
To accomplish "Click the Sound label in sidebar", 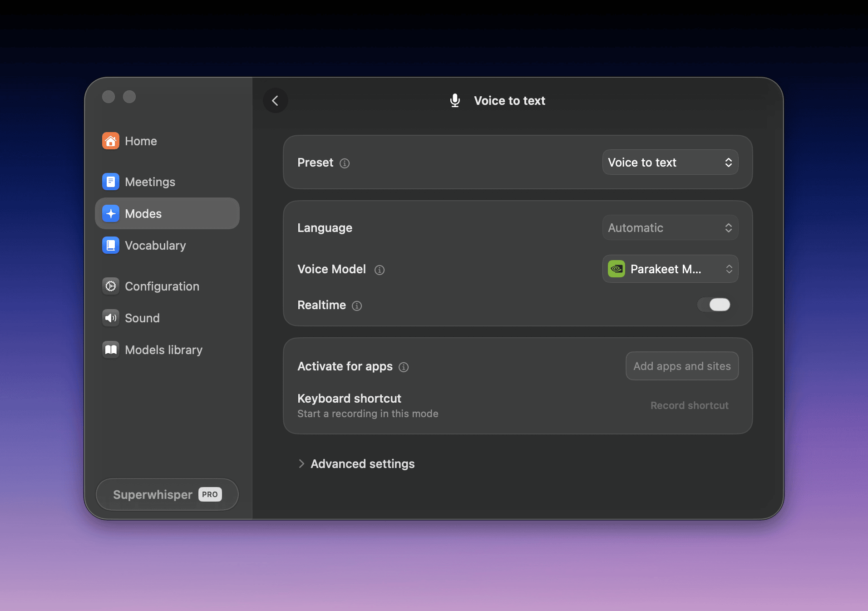I will coord(142,318).
